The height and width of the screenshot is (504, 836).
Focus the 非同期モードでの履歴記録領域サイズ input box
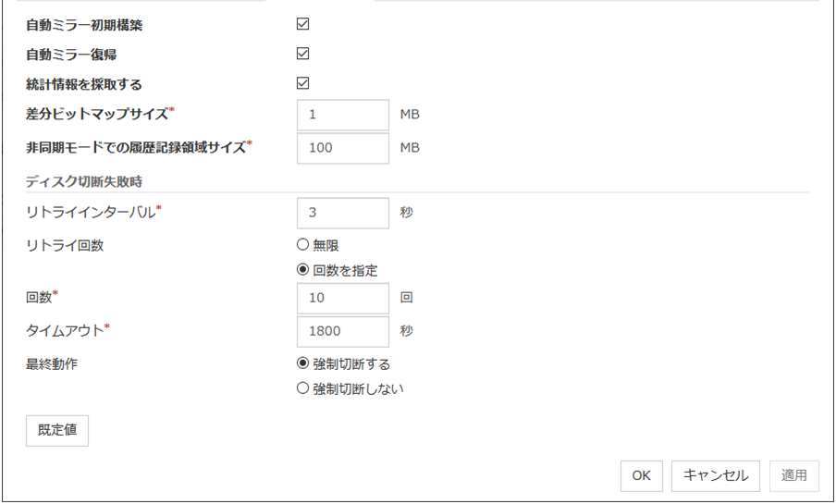point(343,147)
